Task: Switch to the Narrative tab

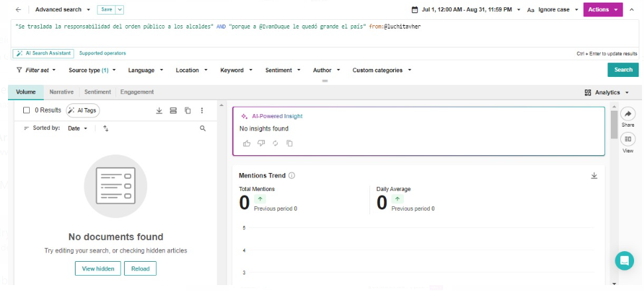Action: coord(62,92)
